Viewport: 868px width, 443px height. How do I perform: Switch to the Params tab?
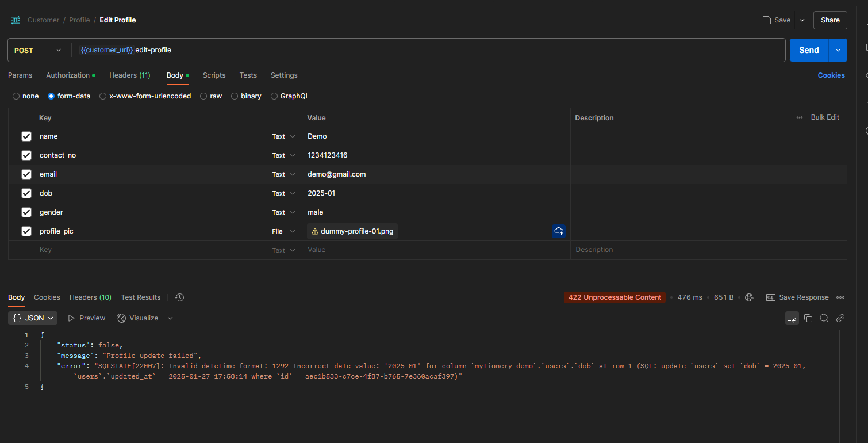(20, 75)
